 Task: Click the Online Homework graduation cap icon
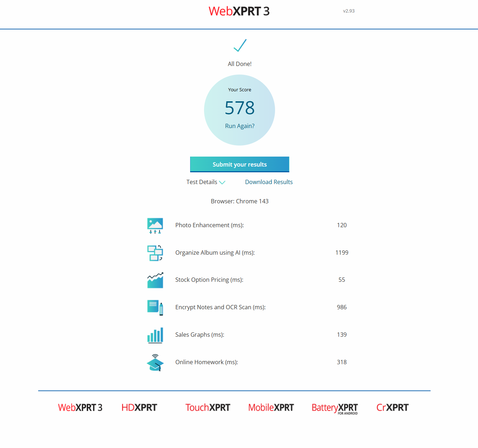tap(155, 363)
